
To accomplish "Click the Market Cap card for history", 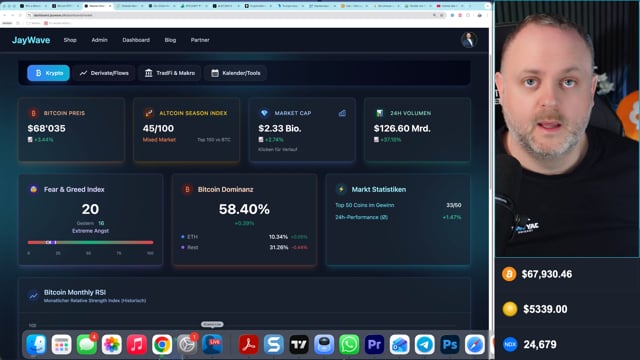I will (x=302, y=130).
